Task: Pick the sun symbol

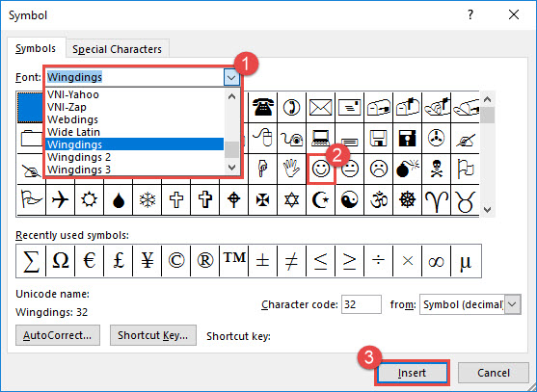Action: coord(89,199)
